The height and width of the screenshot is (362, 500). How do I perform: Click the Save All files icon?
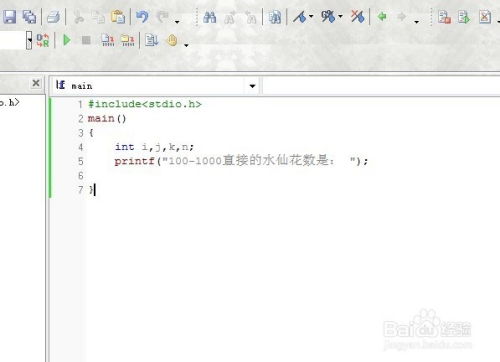(x=29, y=17)
